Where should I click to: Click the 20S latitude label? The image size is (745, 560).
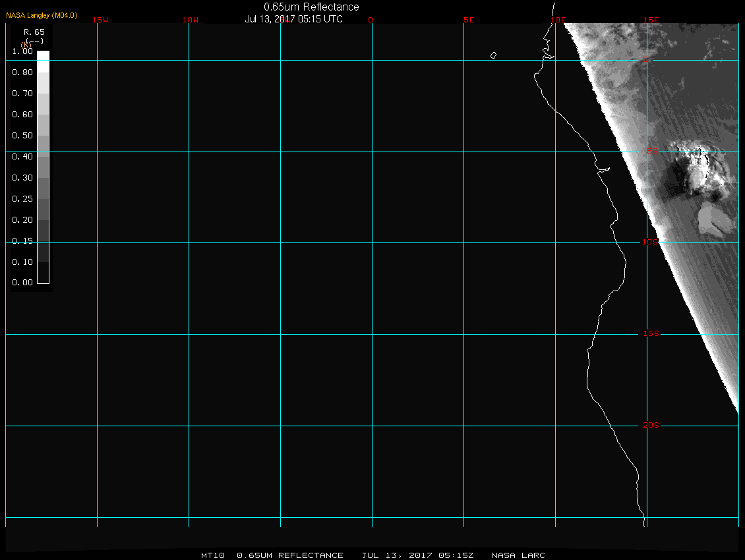coord(651,426)
